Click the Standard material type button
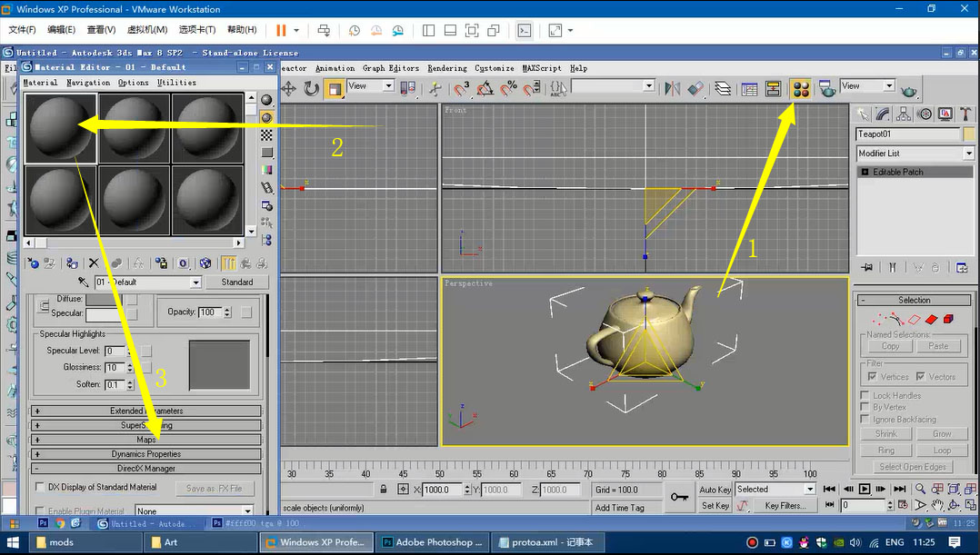The height and width of the screenshot is (555, 980). pyautogui.click(x=237, y=282)
